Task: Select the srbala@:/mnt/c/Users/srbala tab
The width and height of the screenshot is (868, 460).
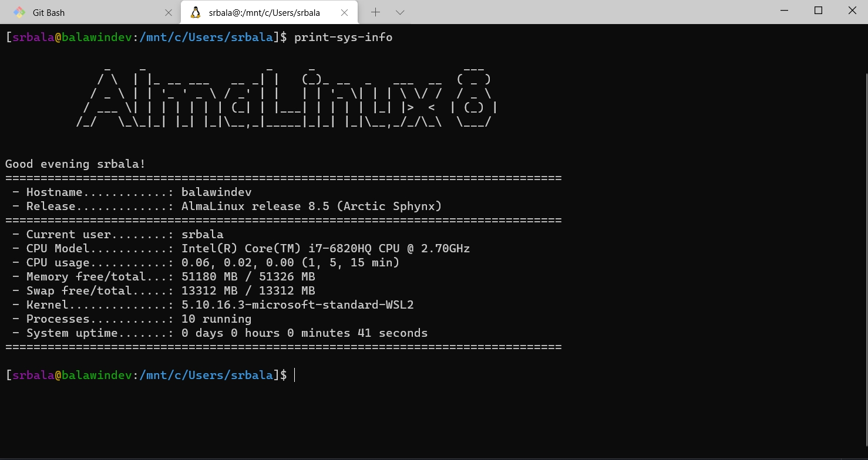Action: click(x=269, y=12)
